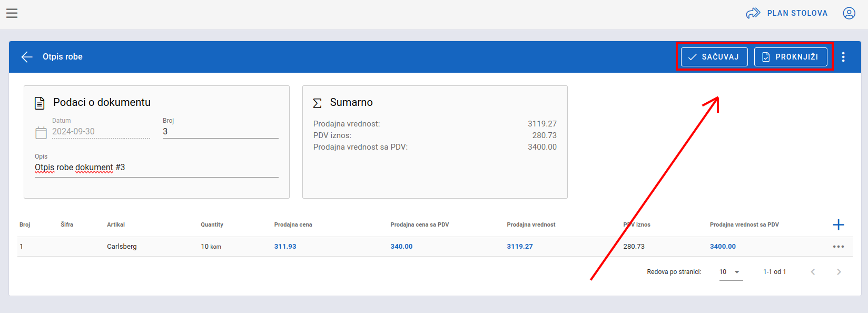Open the hamburger navigation menu

12,13
